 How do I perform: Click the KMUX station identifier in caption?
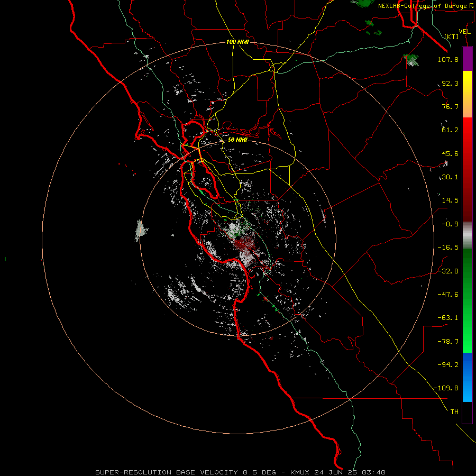[x=299, y=472]
